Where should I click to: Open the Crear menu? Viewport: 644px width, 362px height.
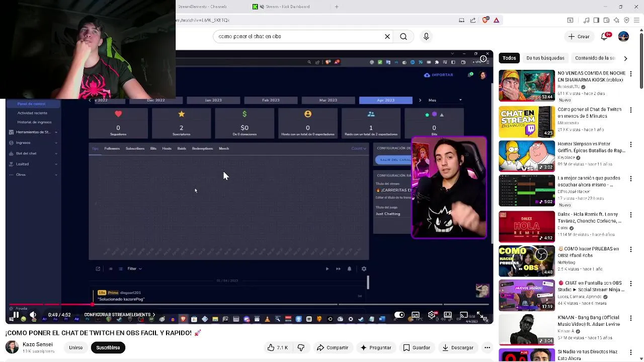click(579, 36)
